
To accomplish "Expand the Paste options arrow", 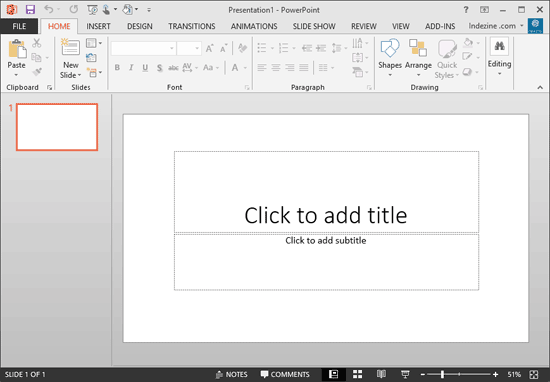I will [16, 75].
